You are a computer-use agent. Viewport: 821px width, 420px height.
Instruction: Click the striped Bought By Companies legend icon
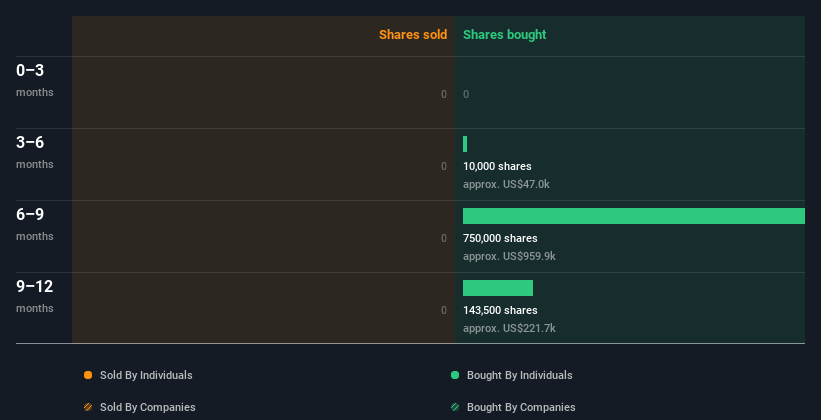click(454, 407)
